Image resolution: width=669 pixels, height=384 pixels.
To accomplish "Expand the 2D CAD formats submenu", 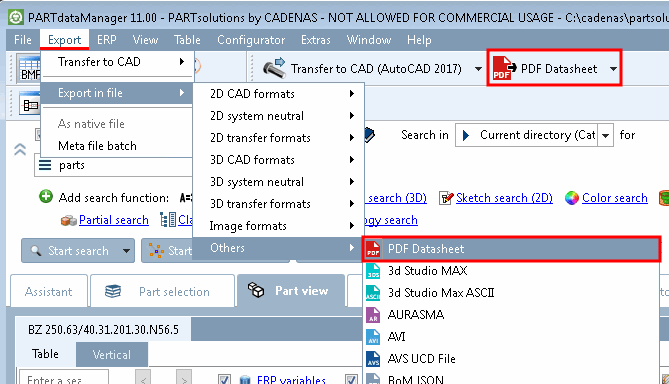I will pyautogui.click(x=352, y=93).
